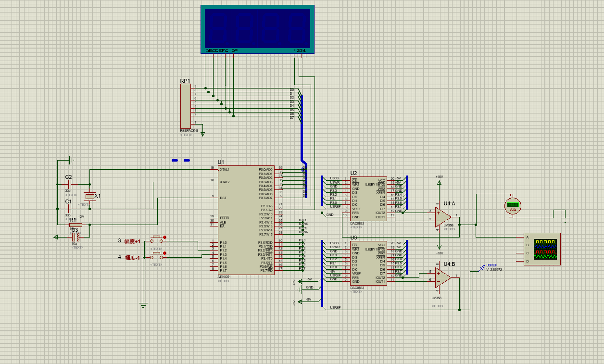Select capacitor C1
Viewport: 604px width, 364px height.
(69, 209)
